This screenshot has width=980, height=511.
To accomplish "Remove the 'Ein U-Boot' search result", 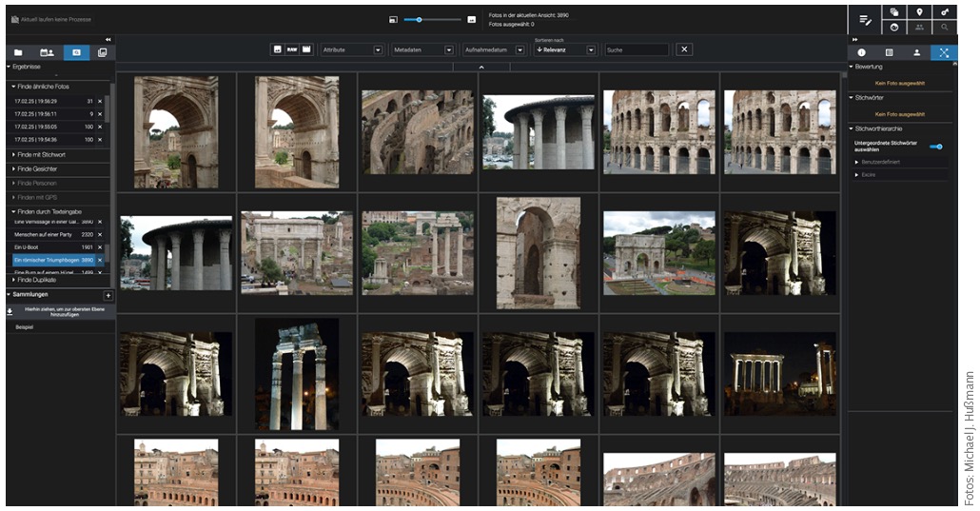I will 100,246.
